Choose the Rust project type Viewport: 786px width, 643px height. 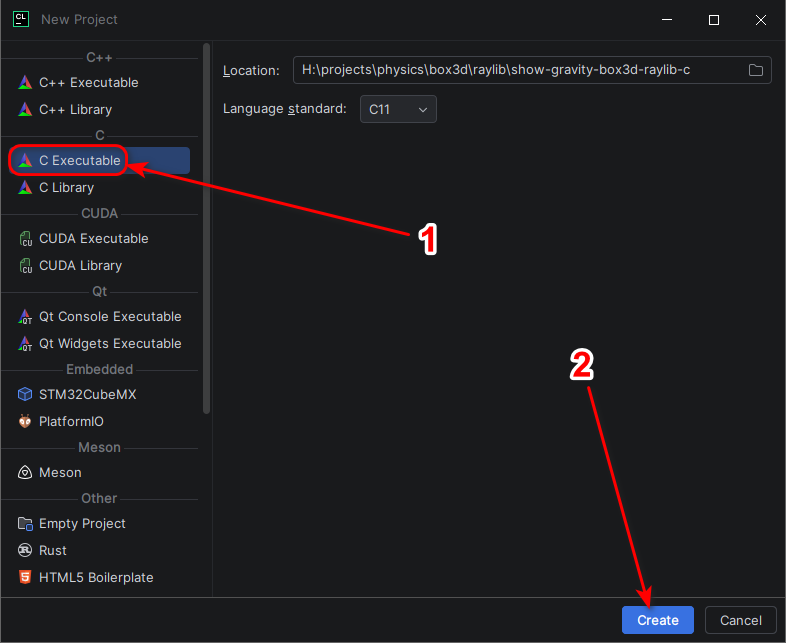(99, 550)
